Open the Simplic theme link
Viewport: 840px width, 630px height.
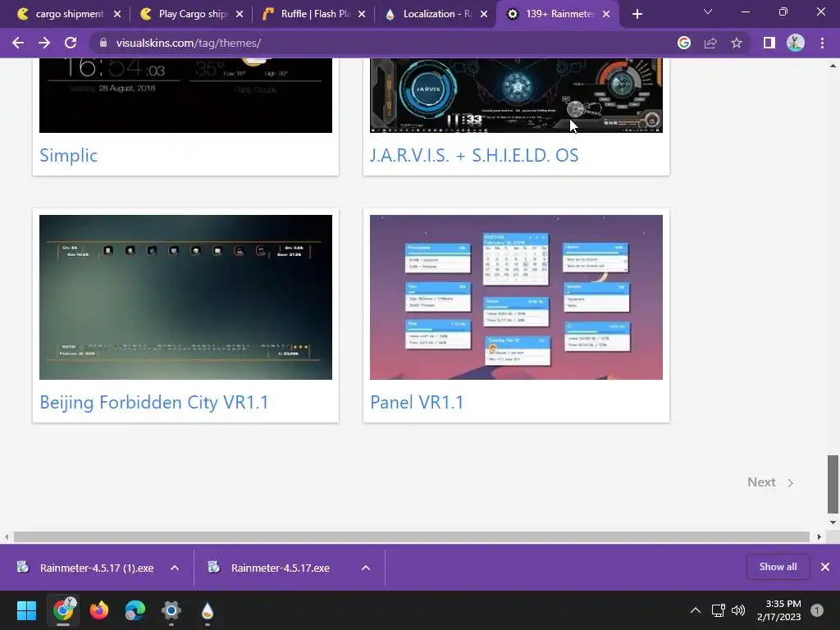point(69,155)
